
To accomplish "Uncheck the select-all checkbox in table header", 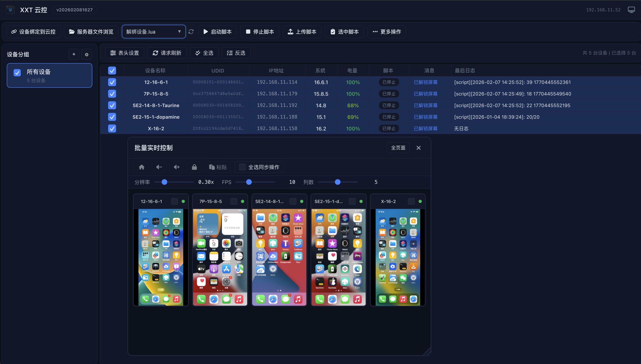I will point(112,71).
